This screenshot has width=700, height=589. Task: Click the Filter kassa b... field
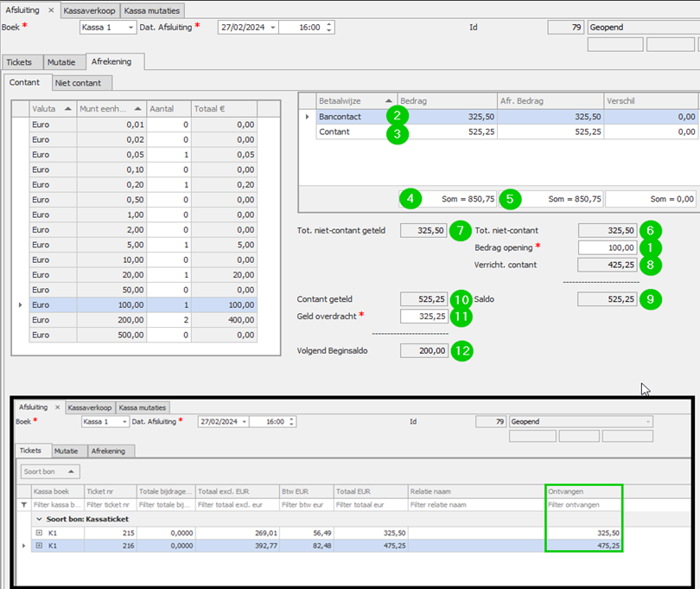pos(57,504)
